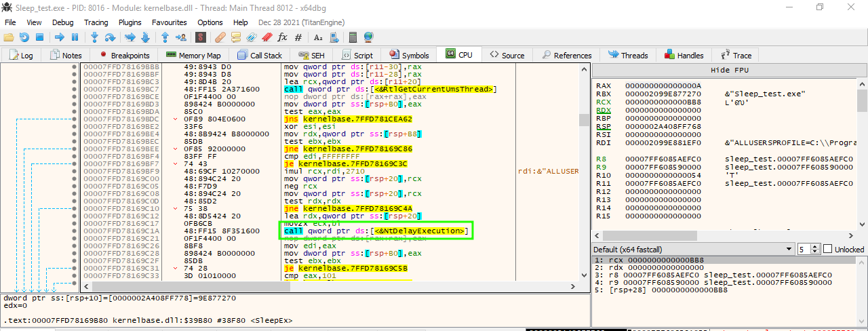This screenshot has width=868, height=331.
Task: Open the Bookmarks red icon
Action: (267, 37)
